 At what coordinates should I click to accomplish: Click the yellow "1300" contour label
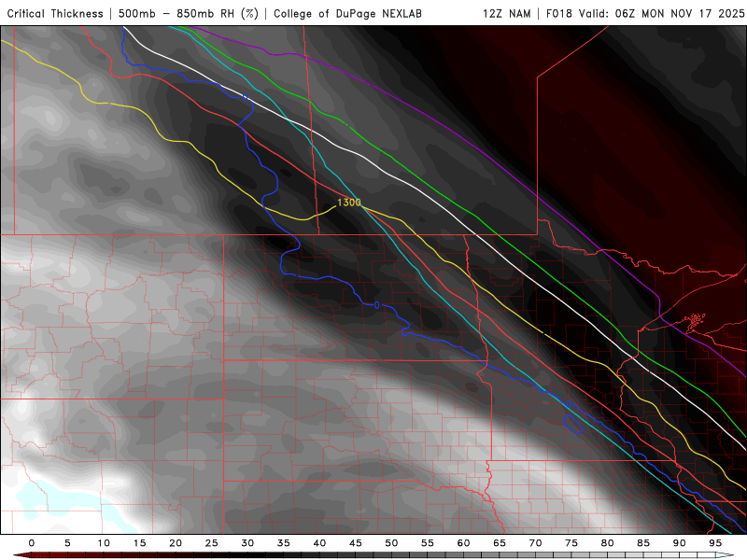348,203
